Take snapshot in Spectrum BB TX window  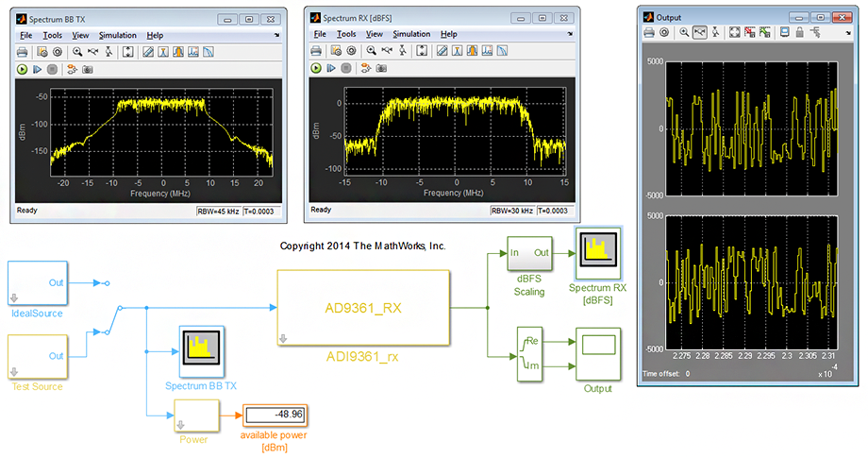(88, 69)
